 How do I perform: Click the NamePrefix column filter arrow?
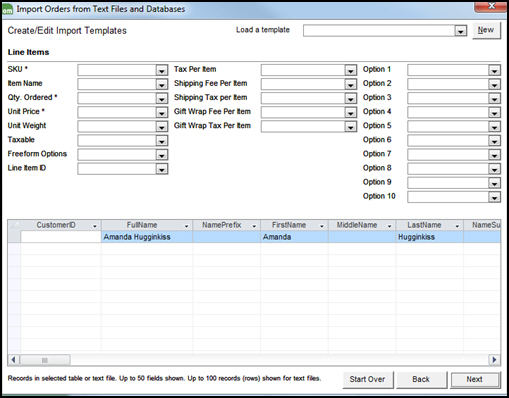(254, 226)
